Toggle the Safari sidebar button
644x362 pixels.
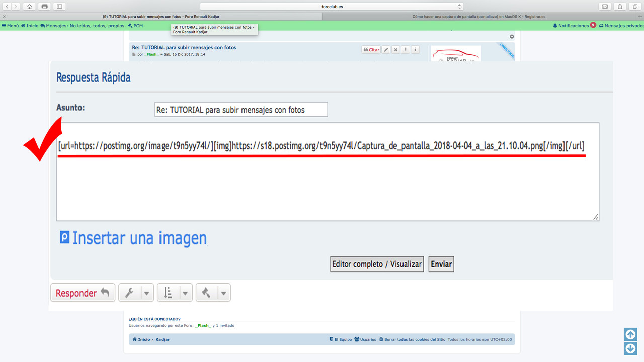[x=59, y=6]
